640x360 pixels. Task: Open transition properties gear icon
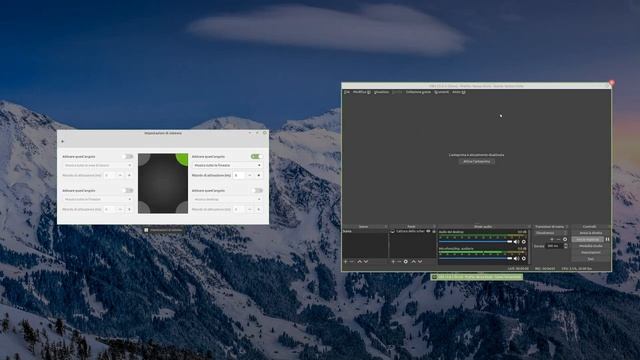point(565,240)
